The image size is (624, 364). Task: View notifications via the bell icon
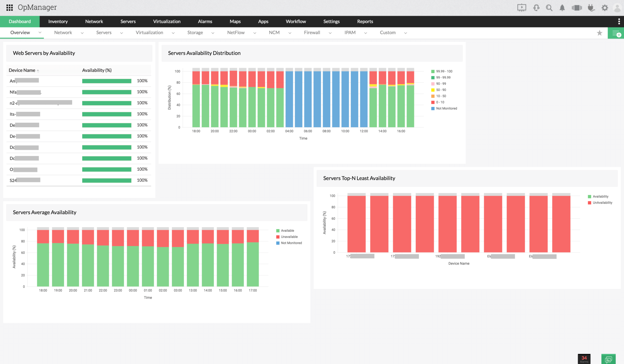pos(562,7)
